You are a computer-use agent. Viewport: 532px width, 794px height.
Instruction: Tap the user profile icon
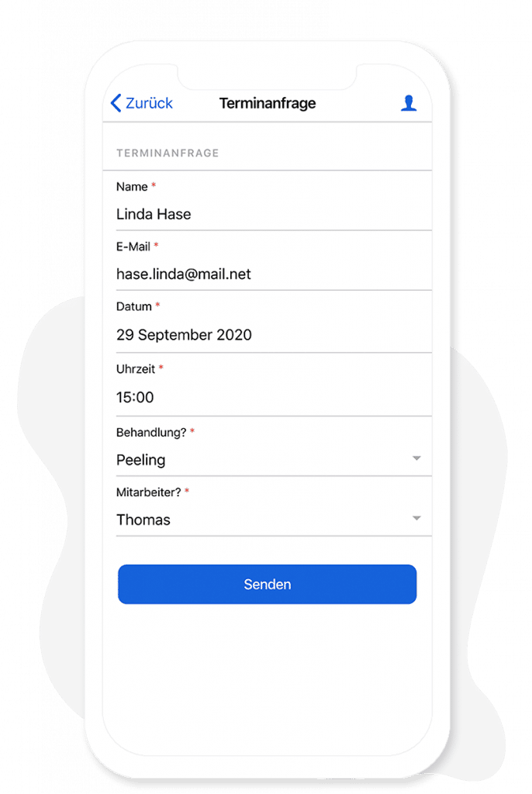(409, 103)
